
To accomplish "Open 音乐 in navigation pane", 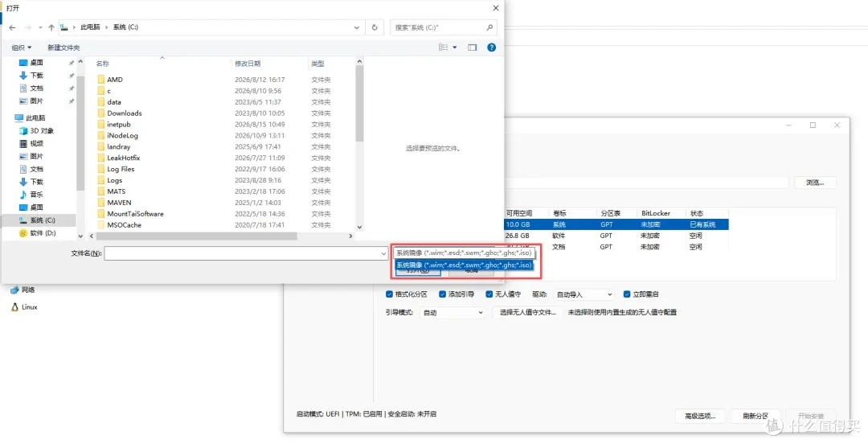I will 31,195.
